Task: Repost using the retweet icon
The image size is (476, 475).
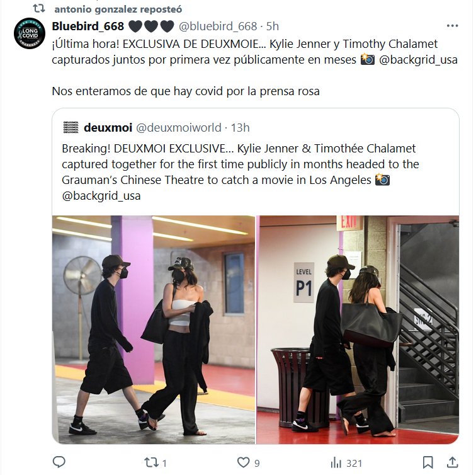Action: click(x=151, y=462)
